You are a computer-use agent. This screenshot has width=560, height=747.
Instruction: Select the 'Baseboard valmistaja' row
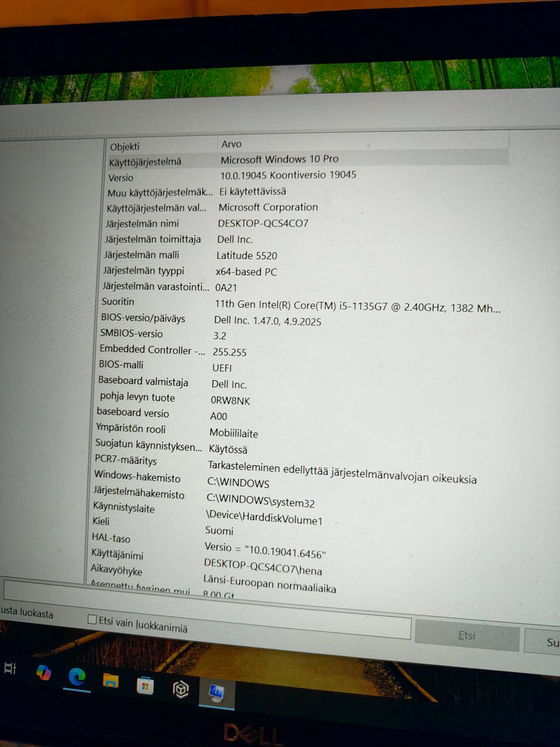click(x=143, y=381)
